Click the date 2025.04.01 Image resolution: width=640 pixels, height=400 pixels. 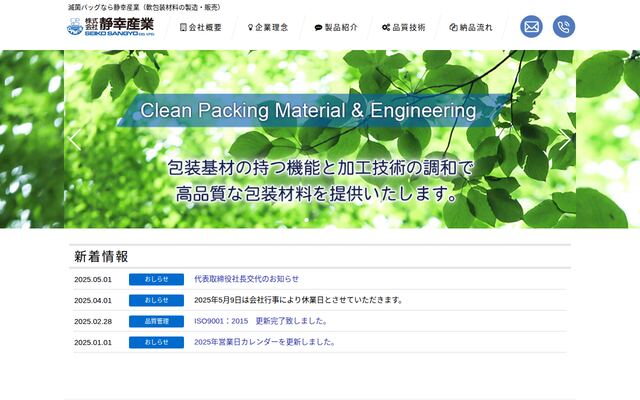pyautogui.click(x=93, y=300)
